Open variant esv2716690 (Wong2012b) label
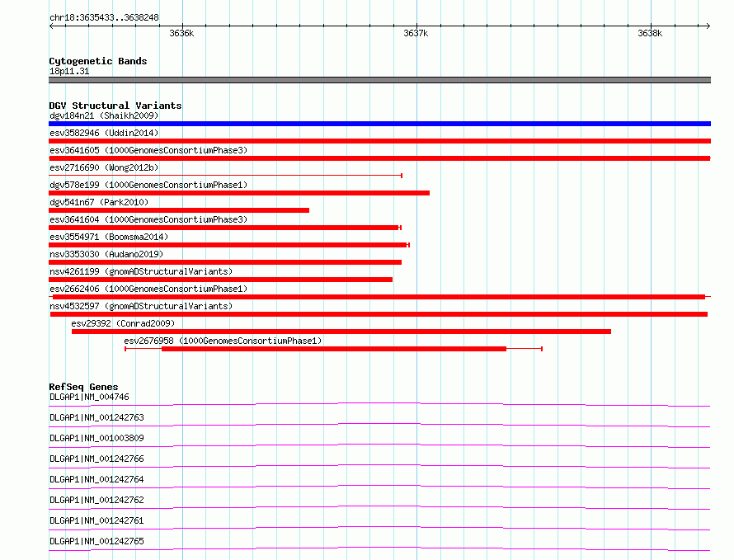Screen dimensions: 734x560 point(104,167)
